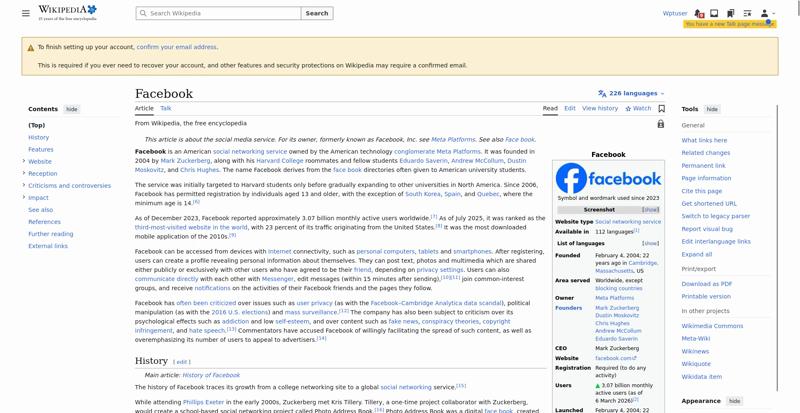The width and height of the screenshot is (800, 413).
Task: Click the confirm your email address link
Action: (x=177, y=47)
